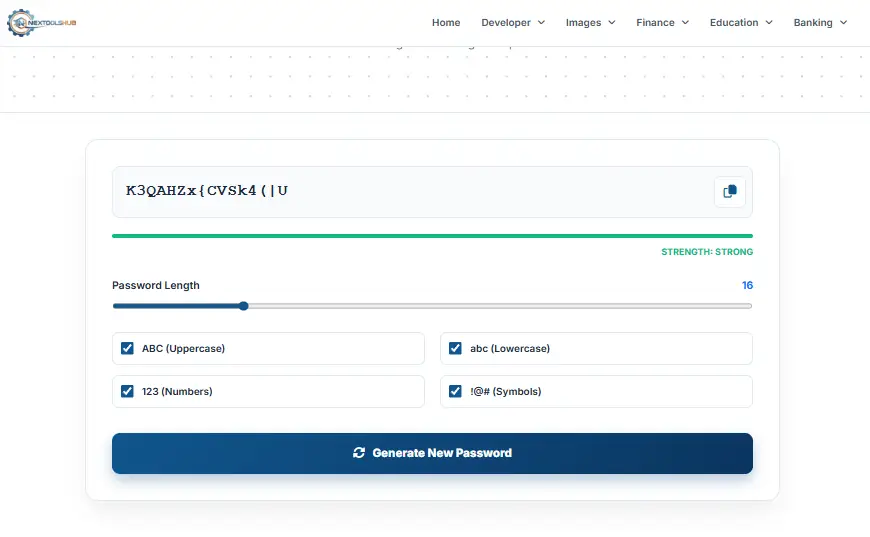Click the green password strength bar

click(432, 236)
